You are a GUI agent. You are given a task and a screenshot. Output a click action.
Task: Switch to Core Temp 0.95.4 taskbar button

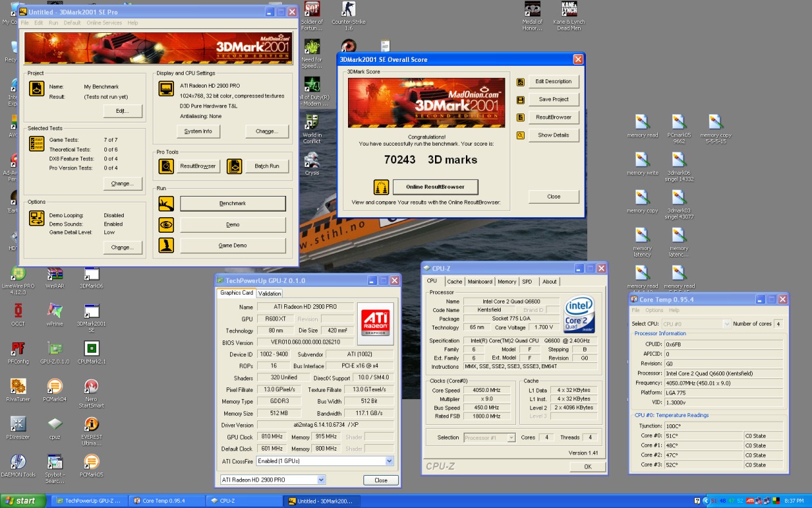[x=166, y=501]
